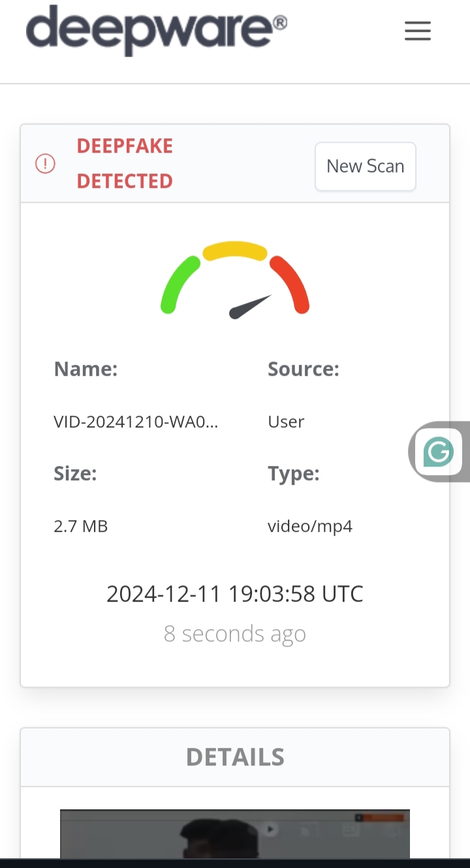The width and height of the screenshot is (470, 868).
Task: Click the Name: label
Action: click(x=86, y=369)
